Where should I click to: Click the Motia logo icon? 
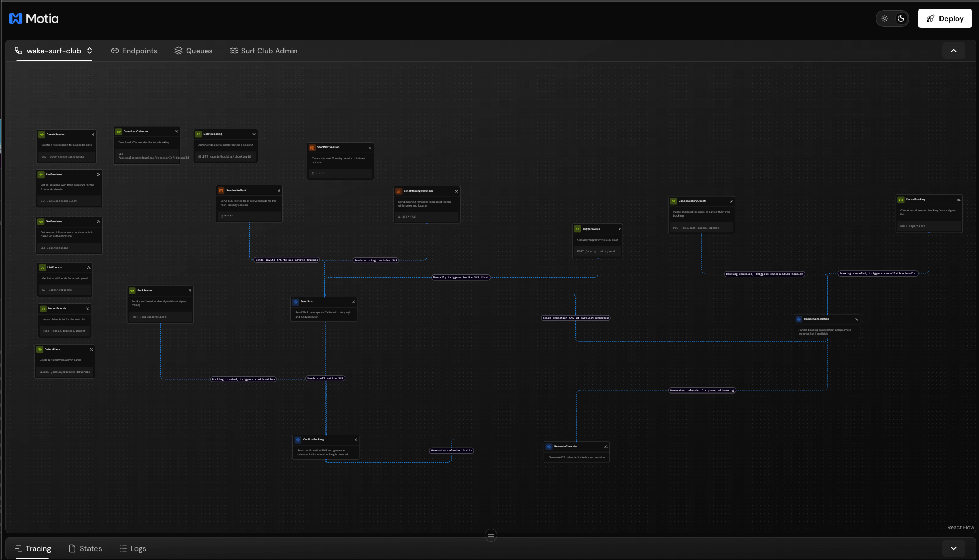tap(16, 18)
